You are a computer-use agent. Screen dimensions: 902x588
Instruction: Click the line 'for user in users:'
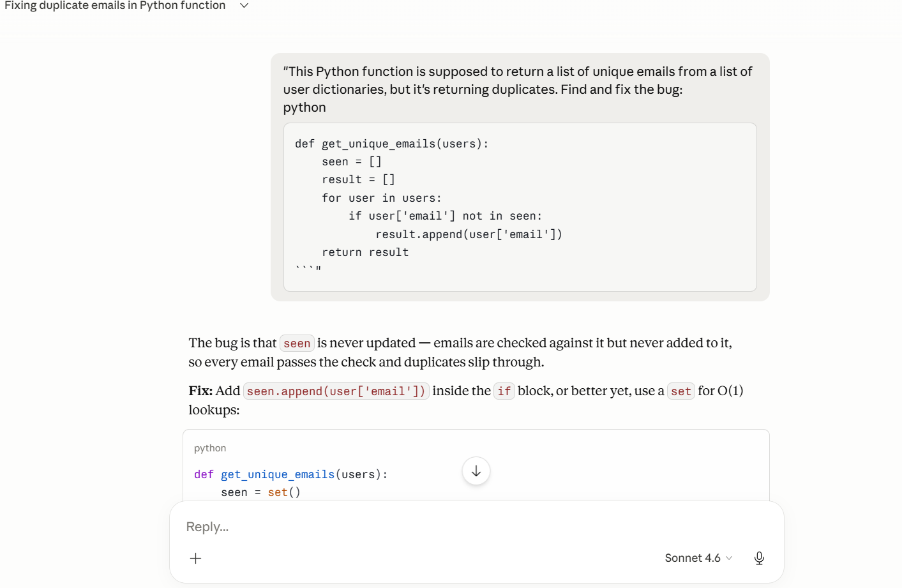click(x=382, y=198)
